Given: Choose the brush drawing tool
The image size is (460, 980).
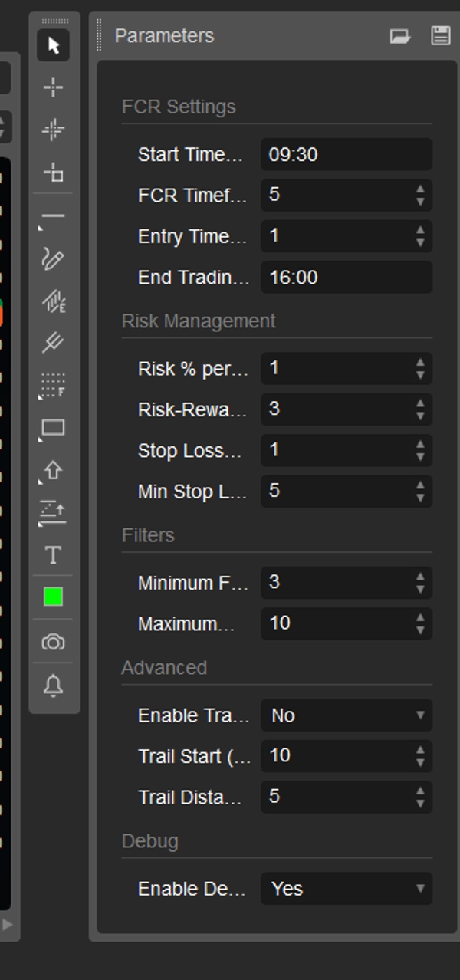Looking at the screenshot, I should pos(52,261).
